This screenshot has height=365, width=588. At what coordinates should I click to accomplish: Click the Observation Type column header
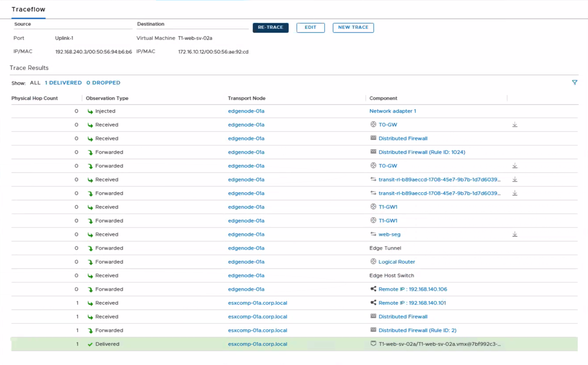107,98
